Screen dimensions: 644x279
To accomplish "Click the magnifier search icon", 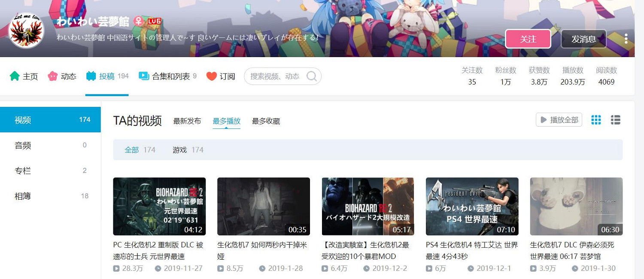I will pyautogui.click(x=312, y=76).
